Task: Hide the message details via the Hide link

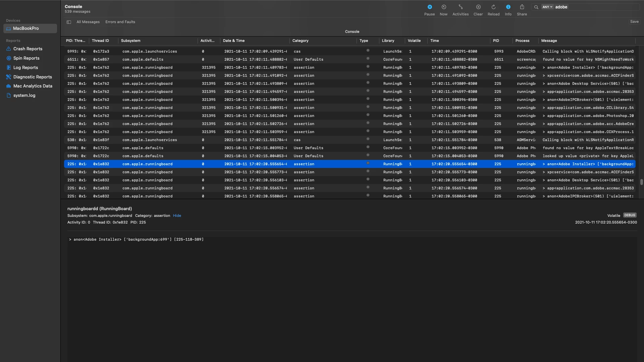Action: (x=177, y=216)
